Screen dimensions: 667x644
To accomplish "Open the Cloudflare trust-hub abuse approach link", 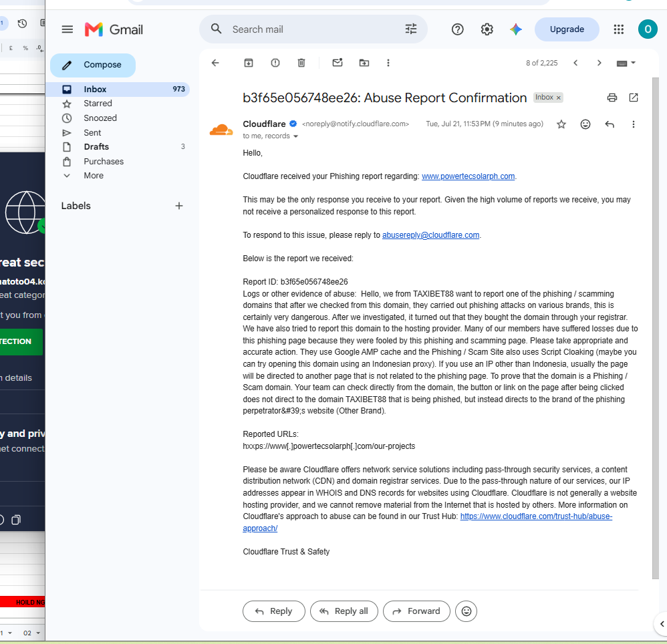I will click(536, 516).
